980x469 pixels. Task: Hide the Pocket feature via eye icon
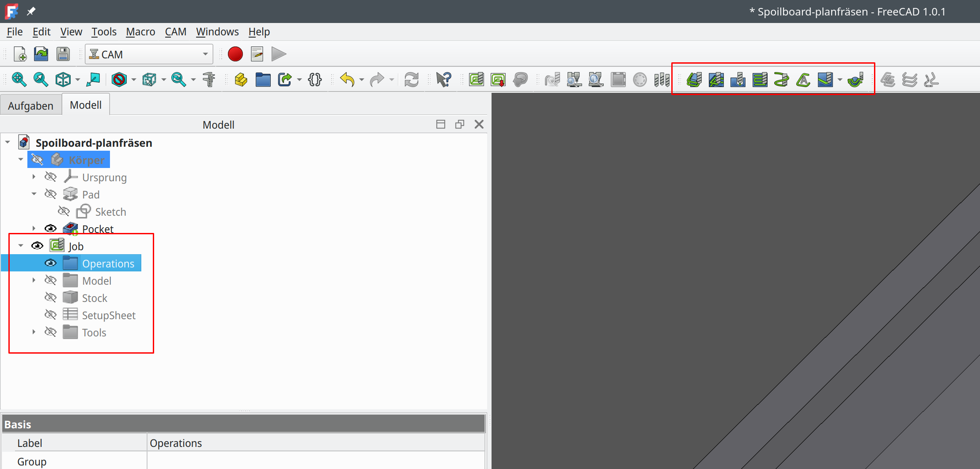click(51, 229)
